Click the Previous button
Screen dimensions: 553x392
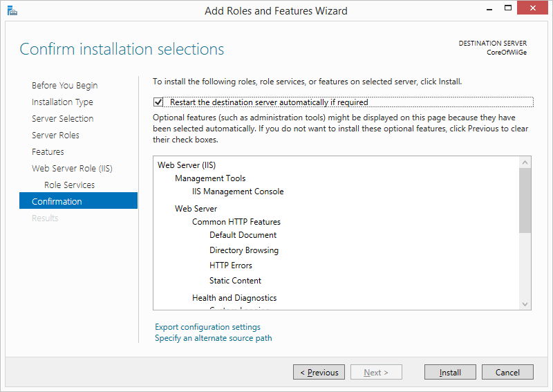tap(319, 372)
